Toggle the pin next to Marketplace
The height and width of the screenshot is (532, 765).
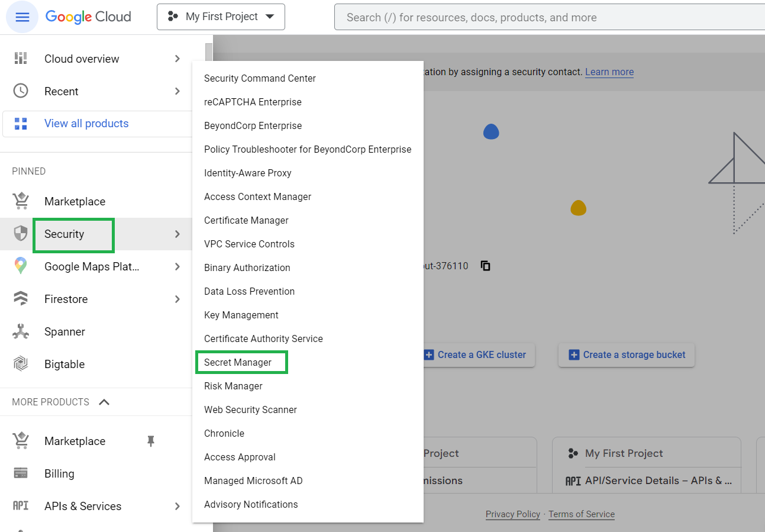coord(151,441)
